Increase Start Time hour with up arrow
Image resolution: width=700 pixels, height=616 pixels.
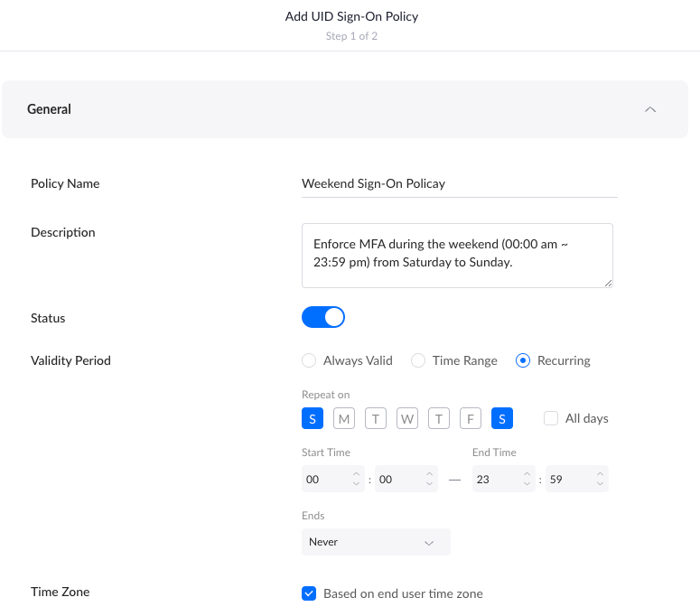tap(356, 474)
